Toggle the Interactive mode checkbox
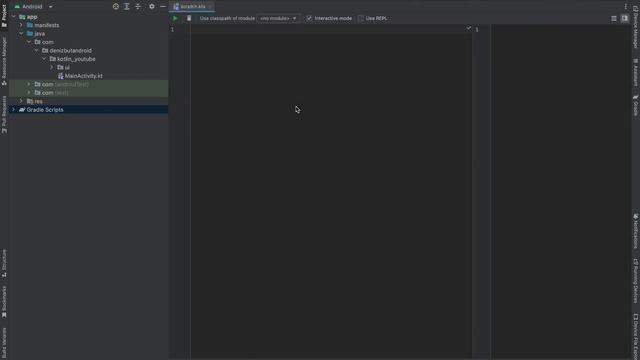640x360 pixels. coord(309,18)
